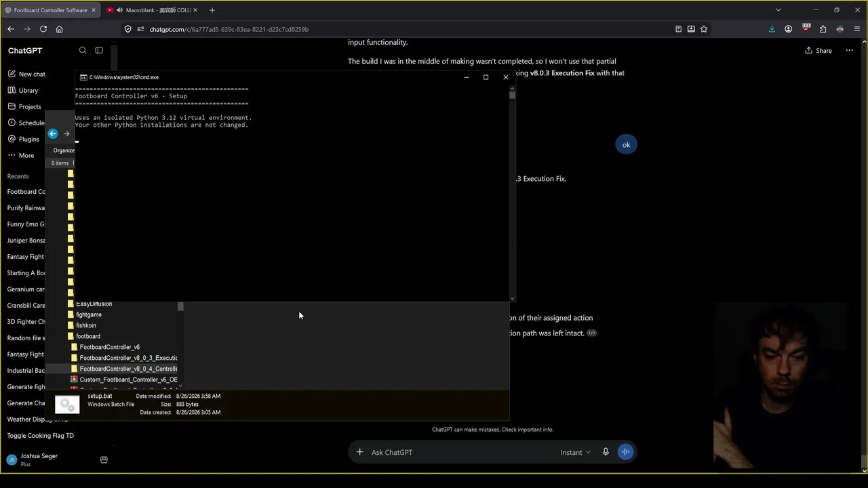The image size is (868, 488).
Task: Open the 'Geranium car...' recent chat
Action: click(26, 289)
